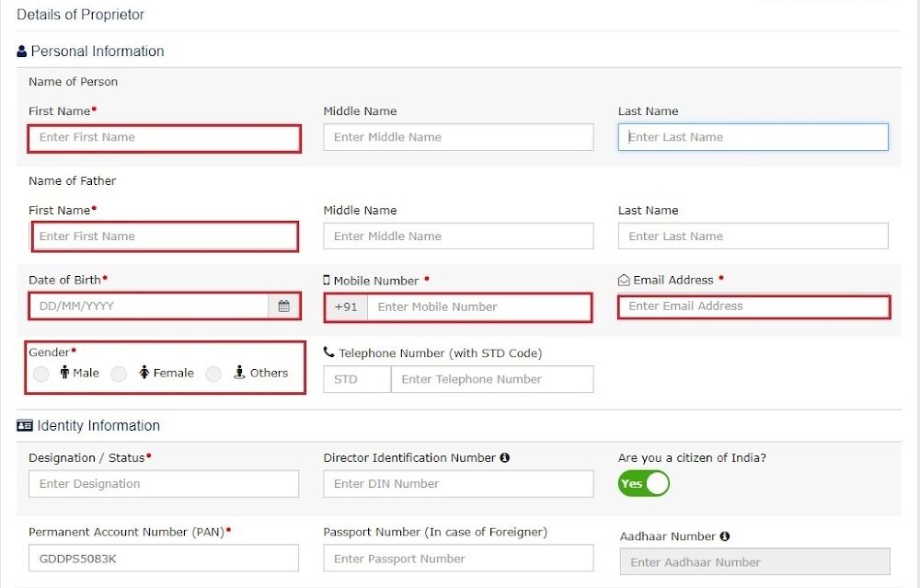This screenshot has width=920, height=588.
Task: Select the Others gender radio button
Action: [x=213, y=374]
